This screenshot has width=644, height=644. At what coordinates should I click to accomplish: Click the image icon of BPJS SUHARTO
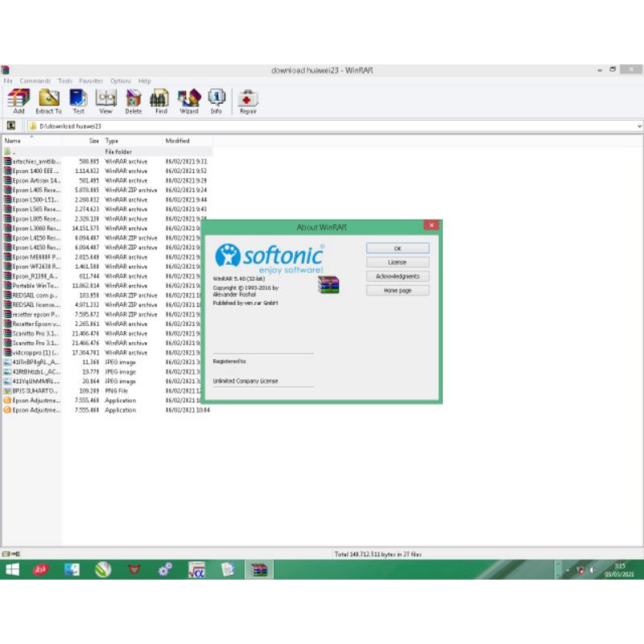(7, 390)
